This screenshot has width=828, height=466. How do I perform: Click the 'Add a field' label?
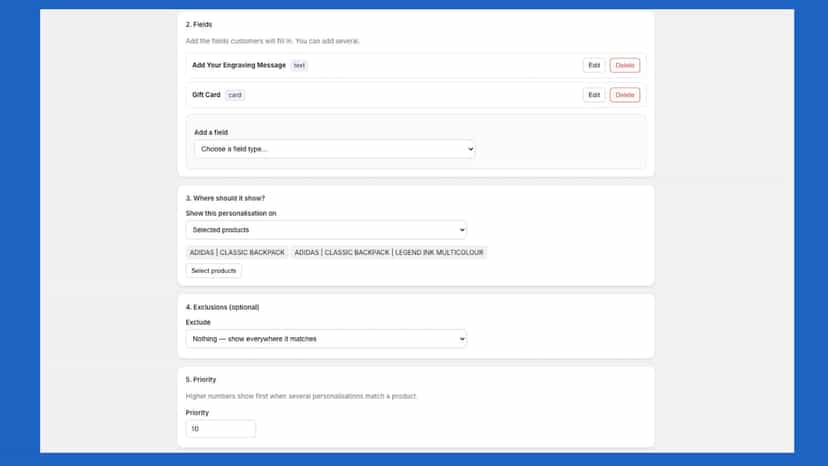[x=211, y=132]
